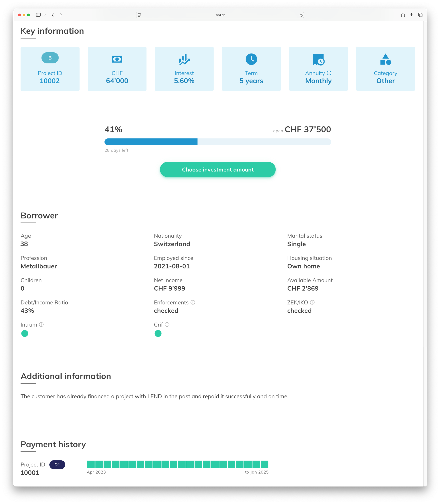This screenshot has width=440, height=504.
Task: Click the Choose investment amount button
Action: (x=217, y=170)
